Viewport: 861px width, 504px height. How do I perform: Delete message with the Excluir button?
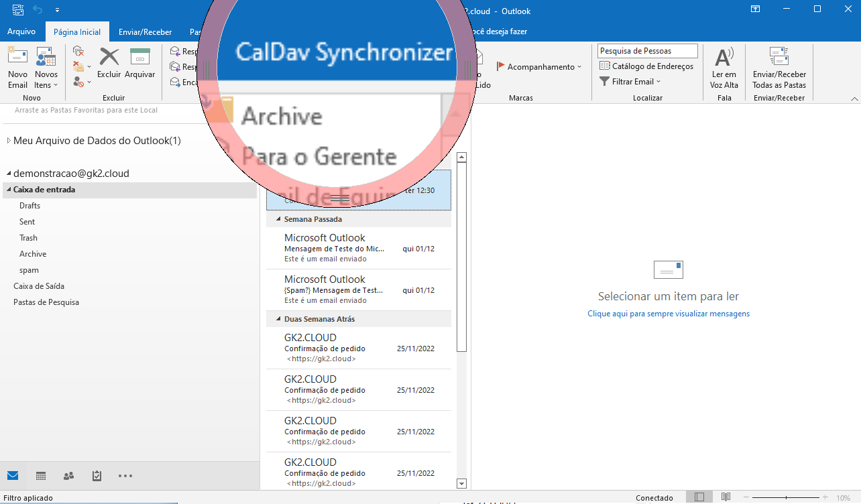[x=109, y=63]
